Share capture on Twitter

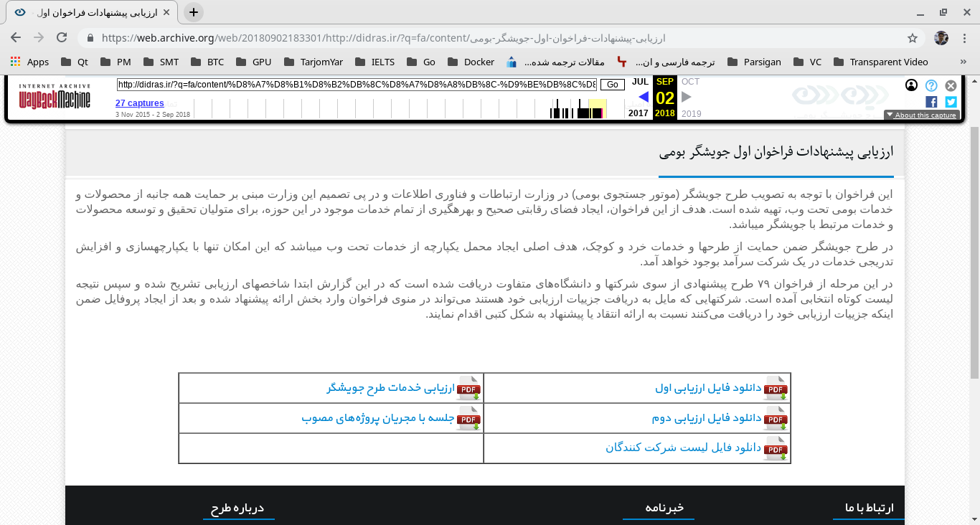click(951, 102)
